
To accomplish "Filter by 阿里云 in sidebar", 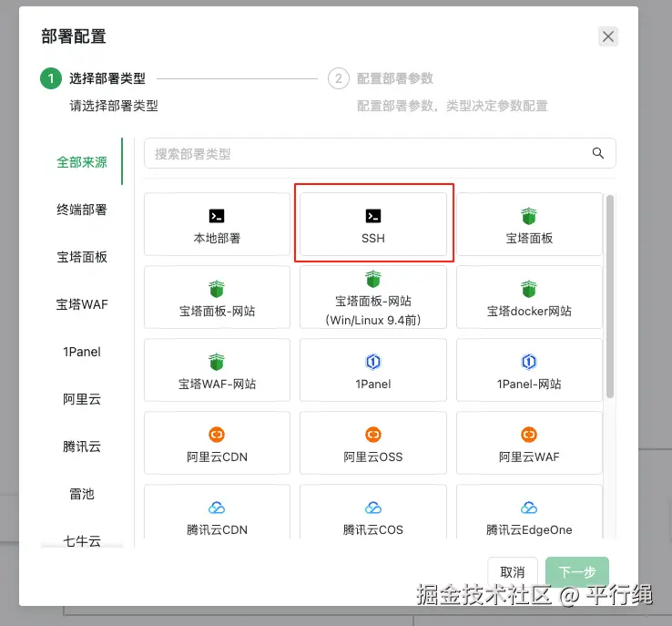I will point(81,399).
